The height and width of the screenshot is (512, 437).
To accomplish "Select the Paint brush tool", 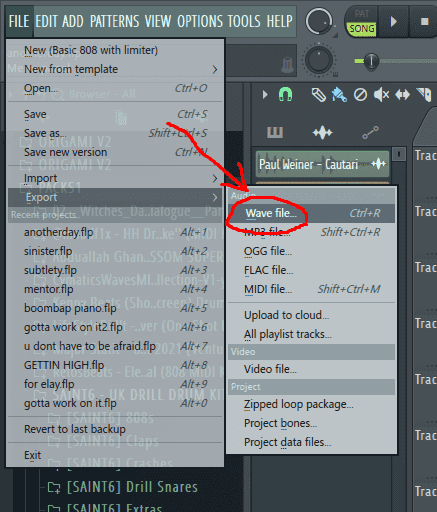I will coord(339,95).
